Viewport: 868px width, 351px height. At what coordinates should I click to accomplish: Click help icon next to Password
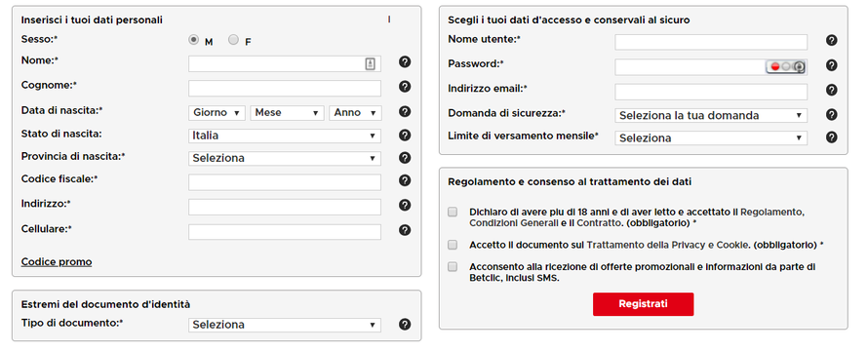pyautogui.click(x=831, y=65)
